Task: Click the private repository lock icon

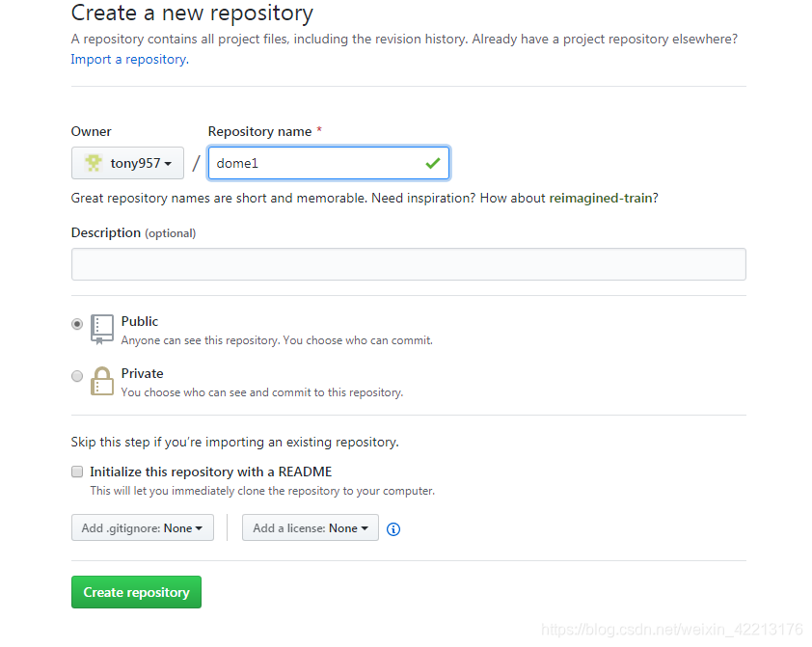Action: point(102,381)
